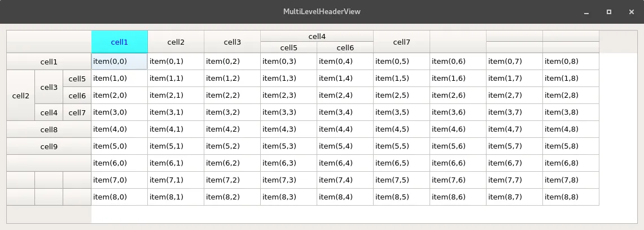This screenshot has height=230, width=644.
Task: Select the cell4 spanning column header
Action: (317, 36)
